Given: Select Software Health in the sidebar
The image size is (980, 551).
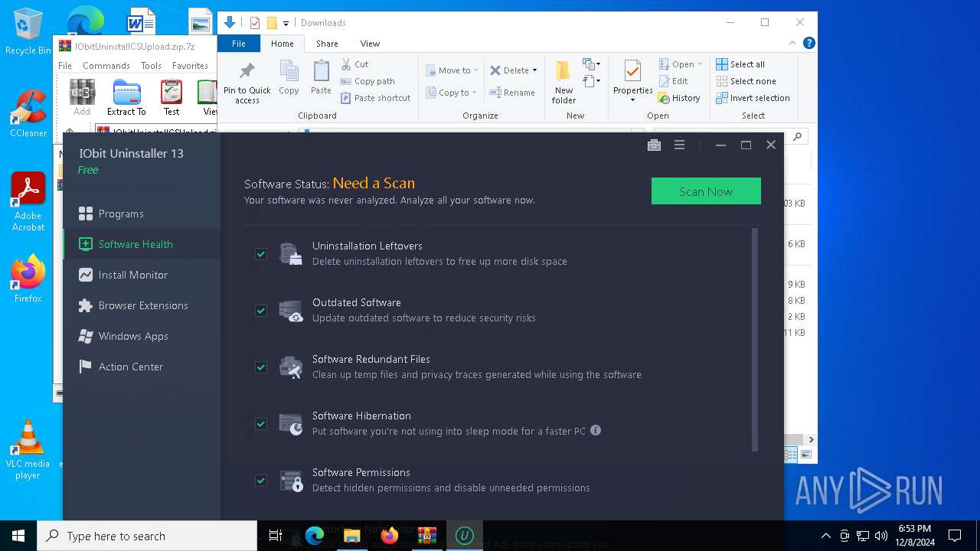Looking at the screenshot, I should [x=142, y=244].
